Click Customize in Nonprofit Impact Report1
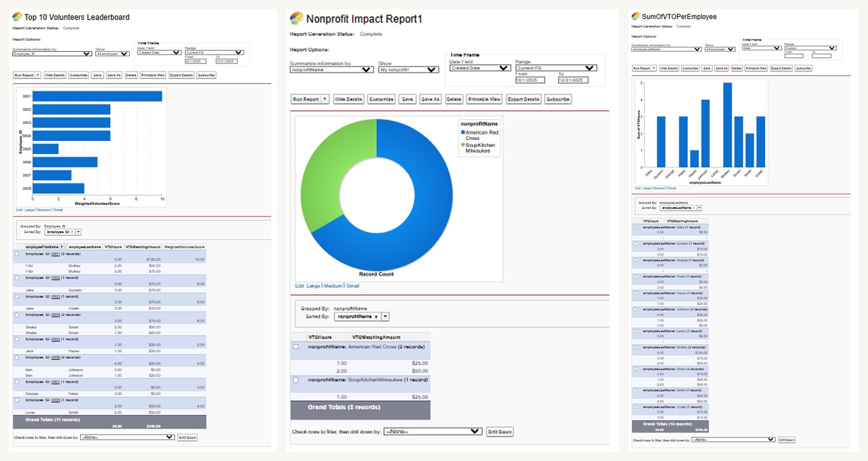The height and width of the screenshot is (461, 868). 381,99
